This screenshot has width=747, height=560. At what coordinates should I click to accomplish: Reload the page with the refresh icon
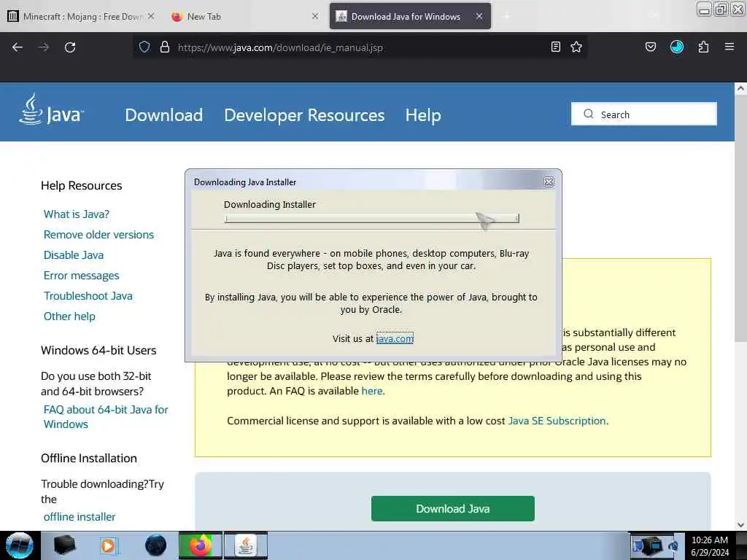(x=70, y=47)
